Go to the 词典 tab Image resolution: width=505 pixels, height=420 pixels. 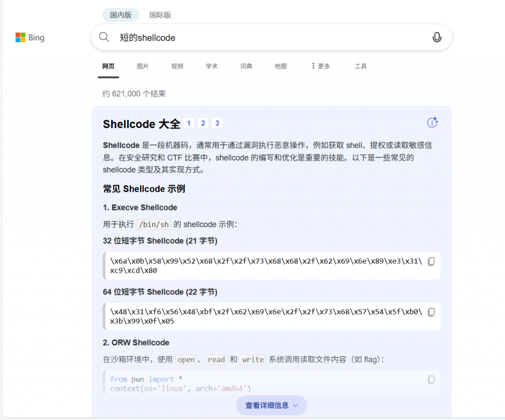pos(246,66)
